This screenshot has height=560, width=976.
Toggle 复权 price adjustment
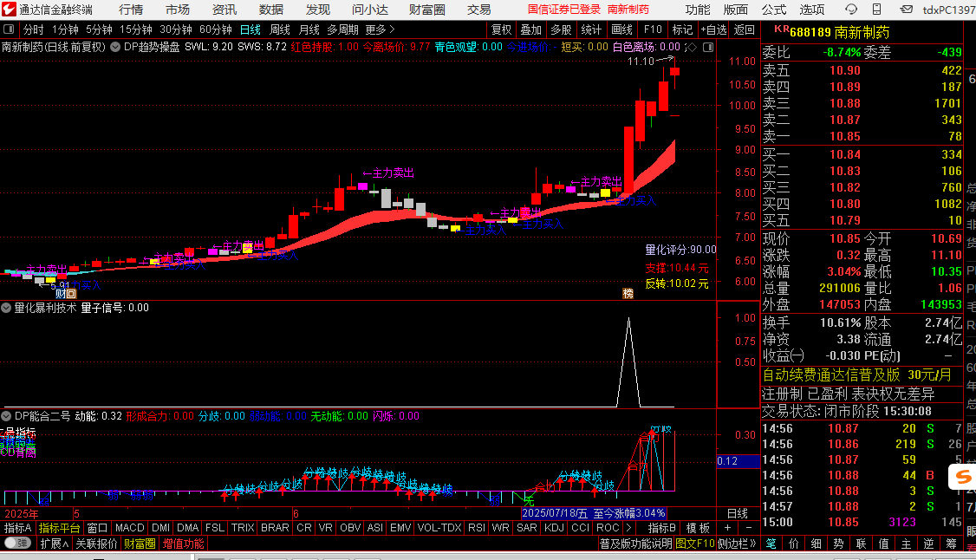(501, 29)
